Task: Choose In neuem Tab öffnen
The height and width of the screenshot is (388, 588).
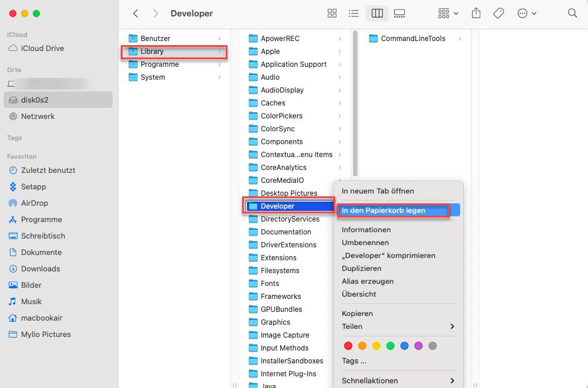Action: (398, 191)
